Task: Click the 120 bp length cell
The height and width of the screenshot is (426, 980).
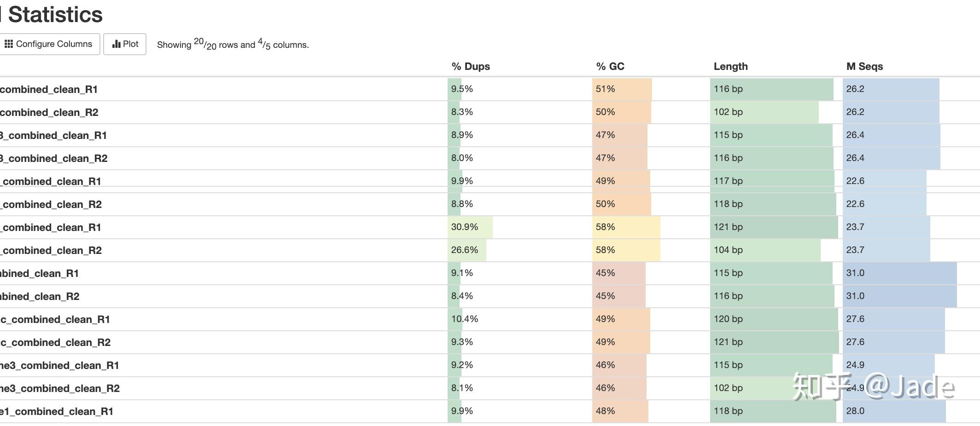Action: pos(728,319)
